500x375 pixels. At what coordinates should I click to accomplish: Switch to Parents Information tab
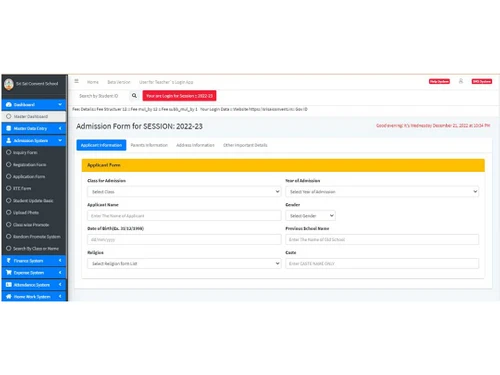coord(149,145)
